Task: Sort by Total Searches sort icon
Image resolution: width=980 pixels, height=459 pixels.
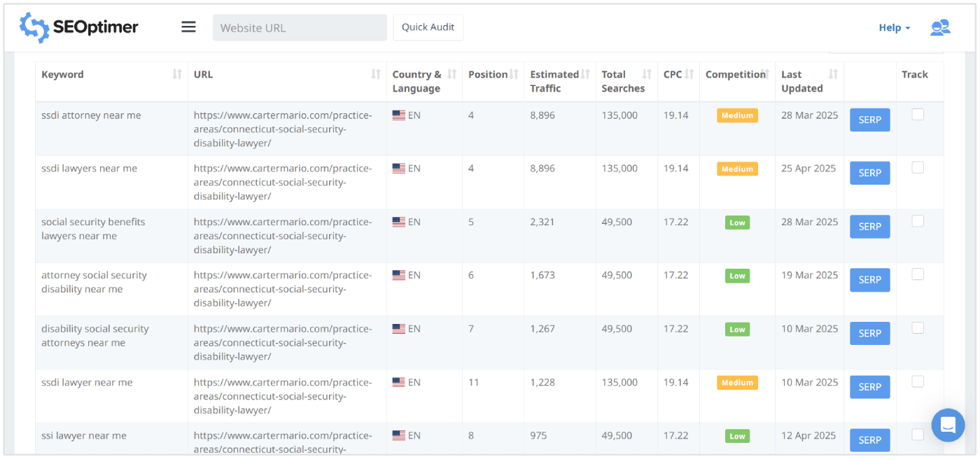Action: click(647, 75)
